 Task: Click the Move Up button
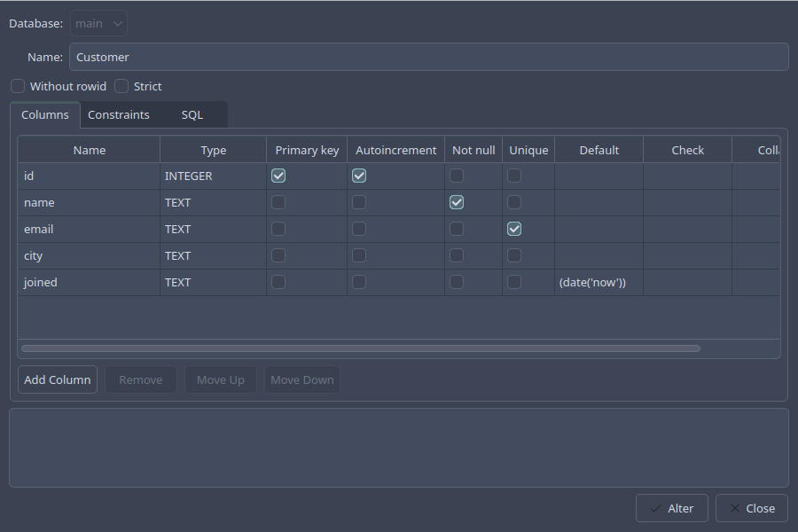coord(221,379)
